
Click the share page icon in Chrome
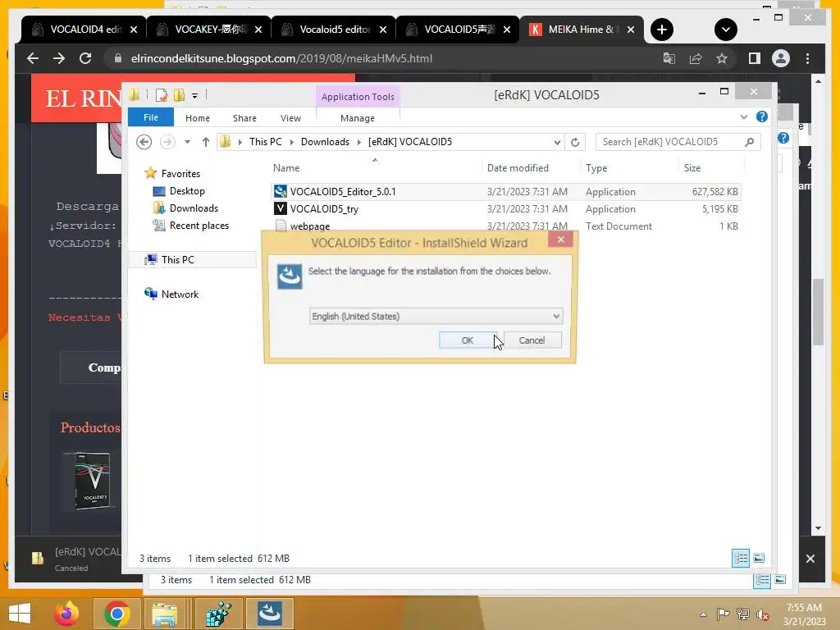pyautogui.click(x=696, y=58)
